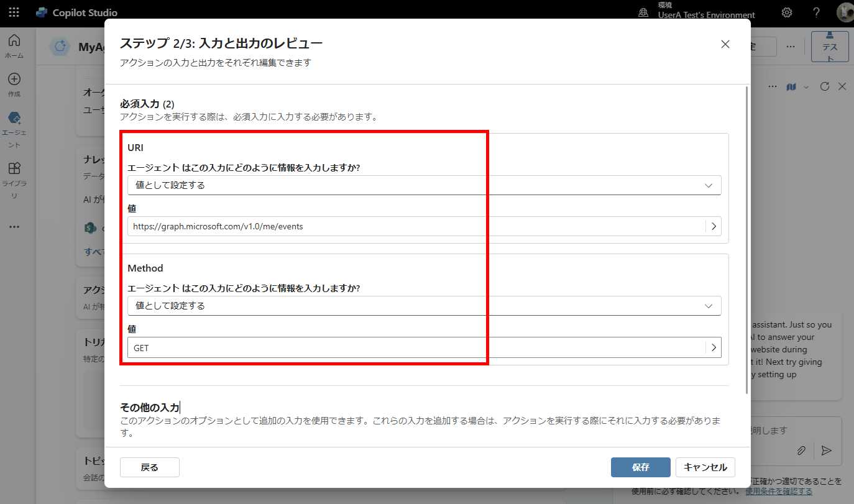The width and height of the screenshot is (854, 504).
Task: Open the Help question mark icon
Action: tap(817, 12)
